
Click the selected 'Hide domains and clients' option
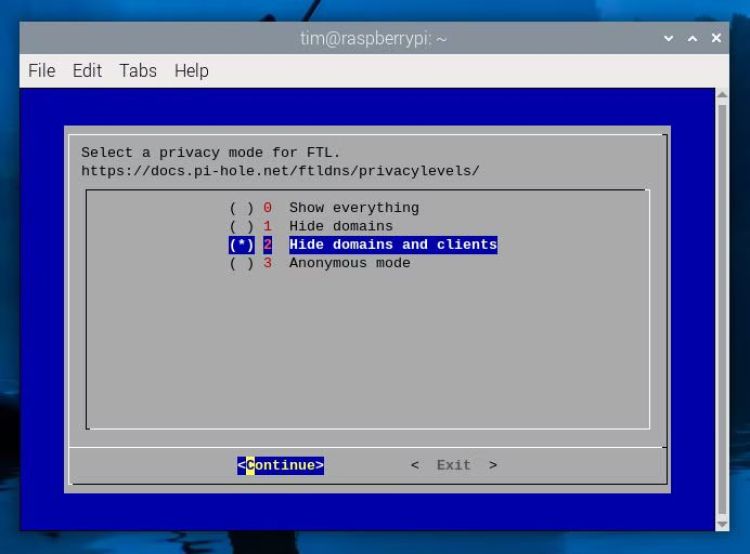tap(392, 245)
